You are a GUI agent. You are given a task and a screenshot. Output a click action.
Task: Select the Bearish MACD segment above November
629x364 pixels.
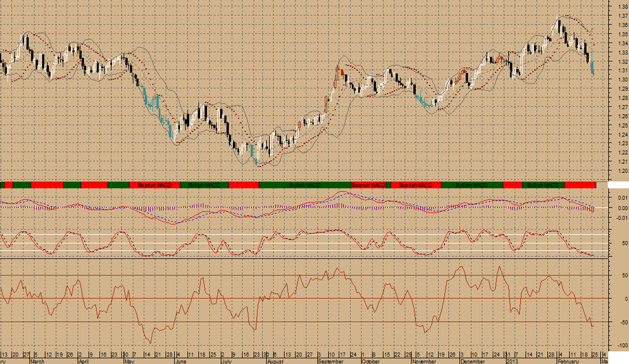click(416, 185)
